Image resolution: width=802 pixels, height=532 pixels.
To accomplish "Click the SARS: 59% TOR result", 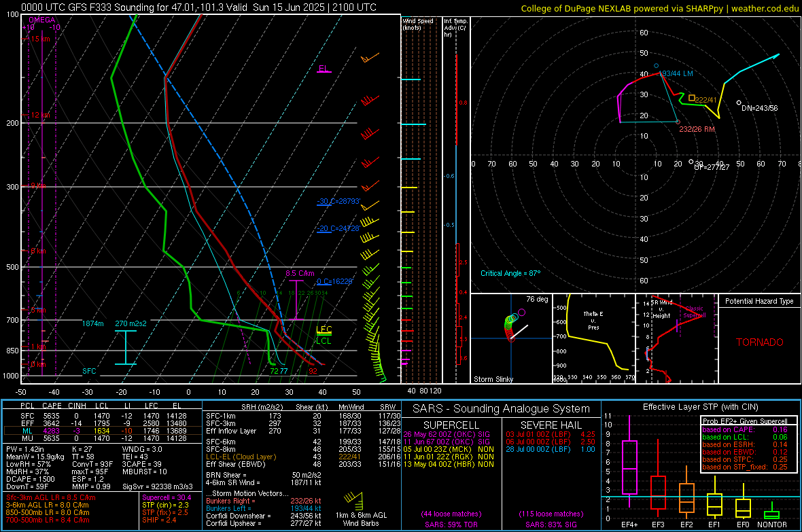I will [x=451, y=525].
